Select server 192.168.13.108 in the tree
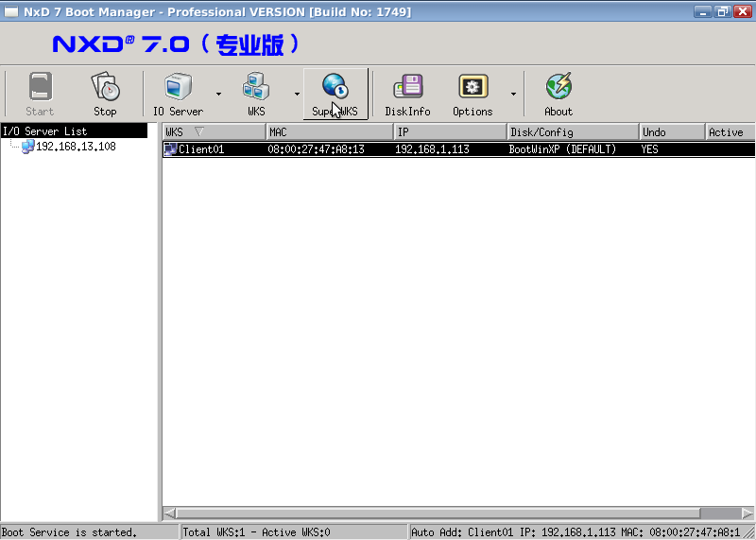This screenshot has width=756, height=540. [76, 147]
